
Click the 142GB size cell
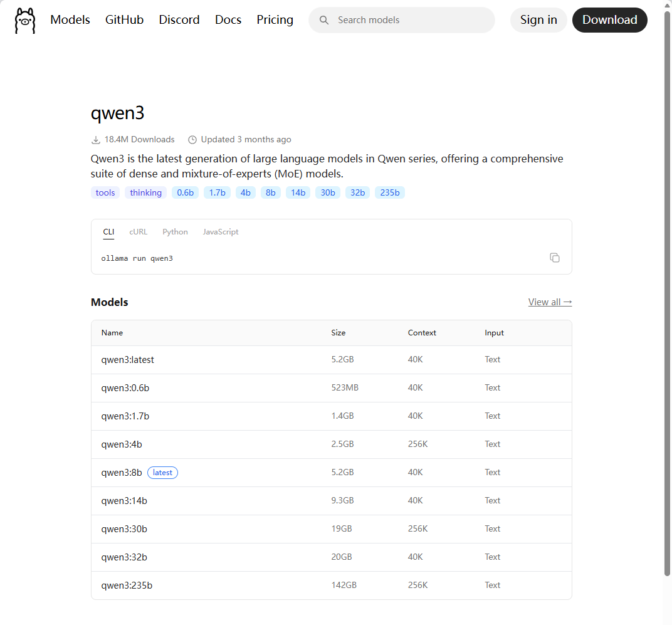tap(344, 585)
